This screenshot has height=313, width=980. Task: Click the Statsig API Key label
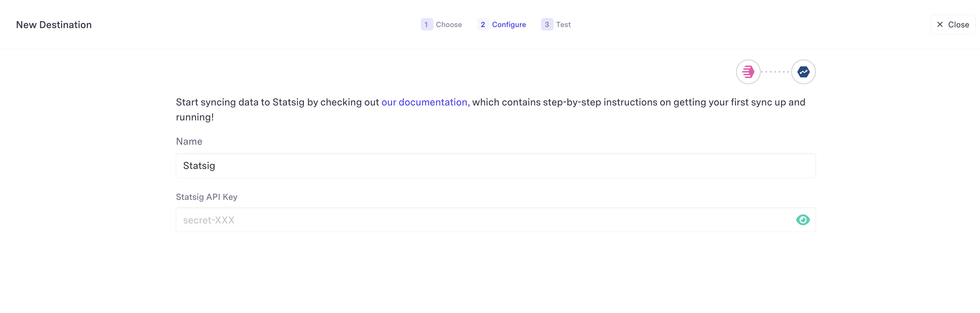(207, 197)
